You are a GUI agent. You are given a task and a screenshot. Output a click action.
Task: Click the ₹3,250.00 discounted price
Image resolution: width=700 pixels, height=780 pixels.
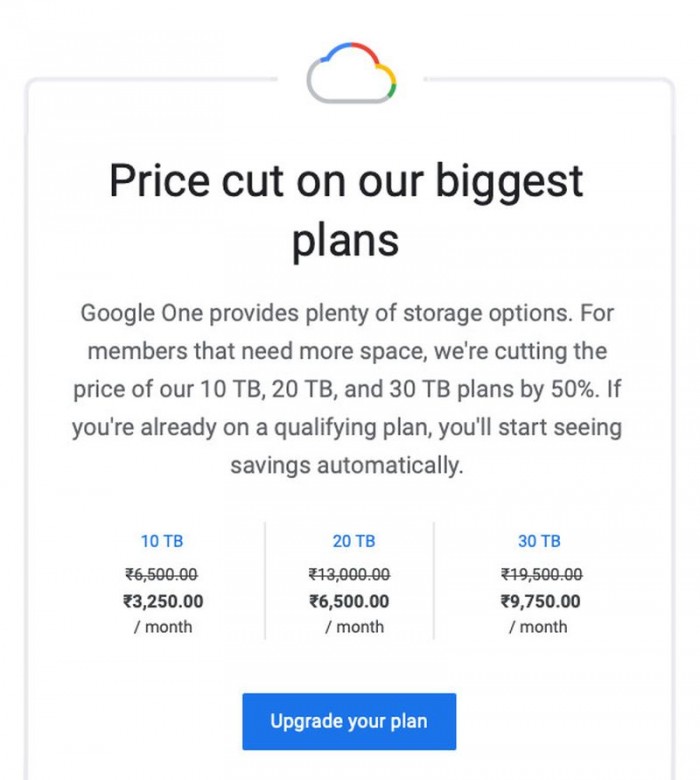[x=162, y=601]
